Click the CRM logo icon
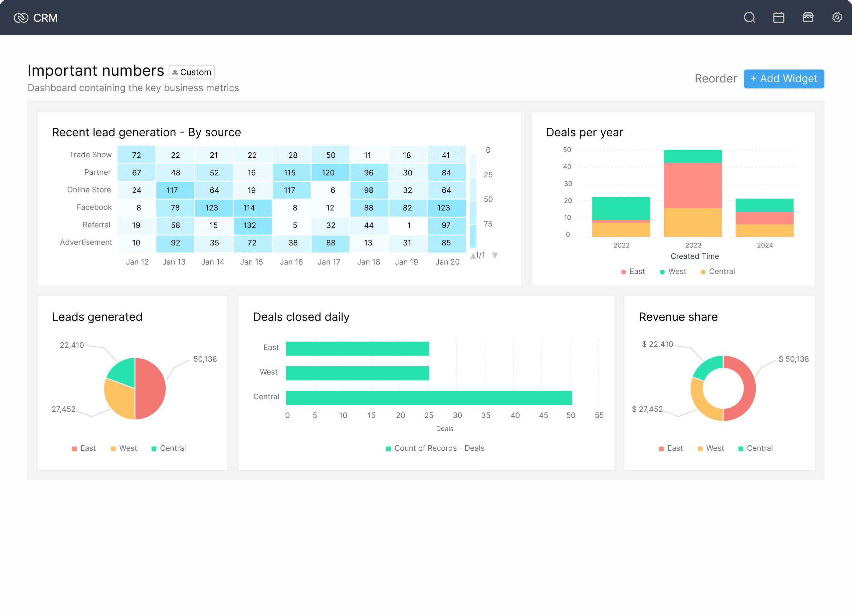 point(21,18)
